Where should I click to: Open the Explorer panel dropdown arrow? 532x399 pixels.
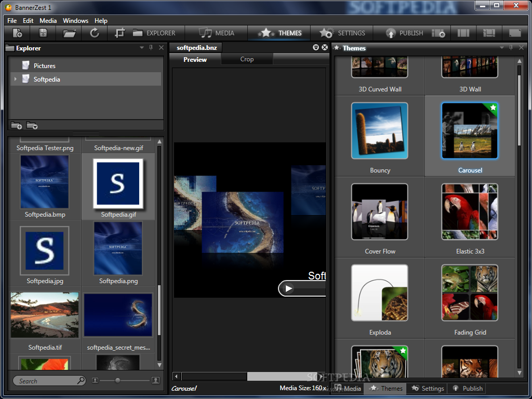142,48
